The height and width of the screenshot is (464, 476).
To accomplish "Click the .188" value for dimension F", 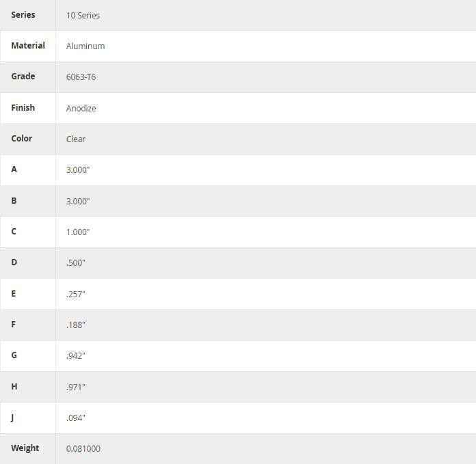I will 76,325.
